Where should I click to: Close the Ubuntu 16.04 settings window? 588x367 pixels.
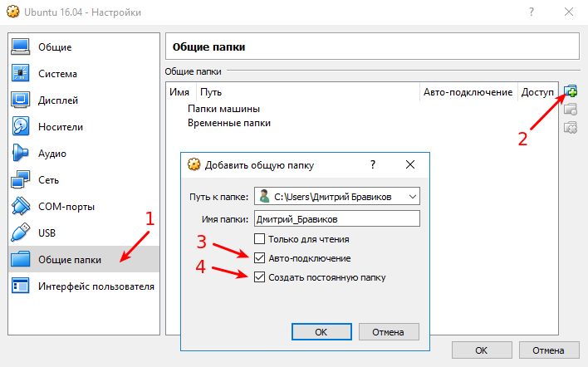coord(569,12)
